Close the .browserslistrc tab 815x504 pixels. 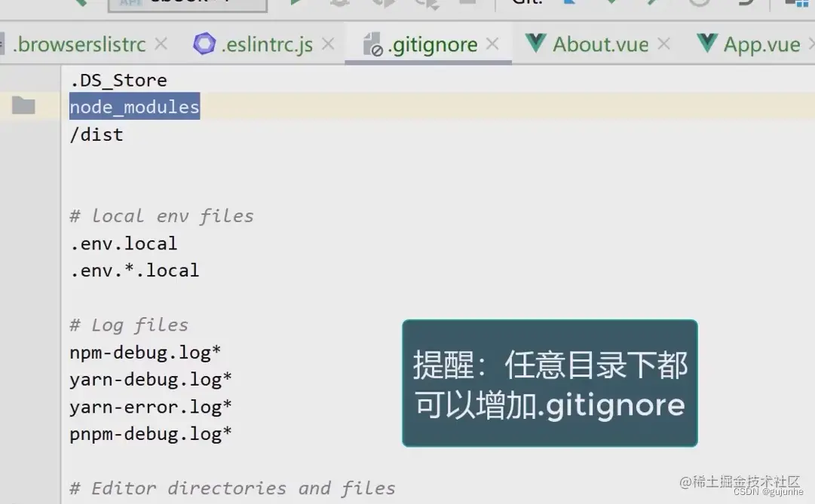161,44
